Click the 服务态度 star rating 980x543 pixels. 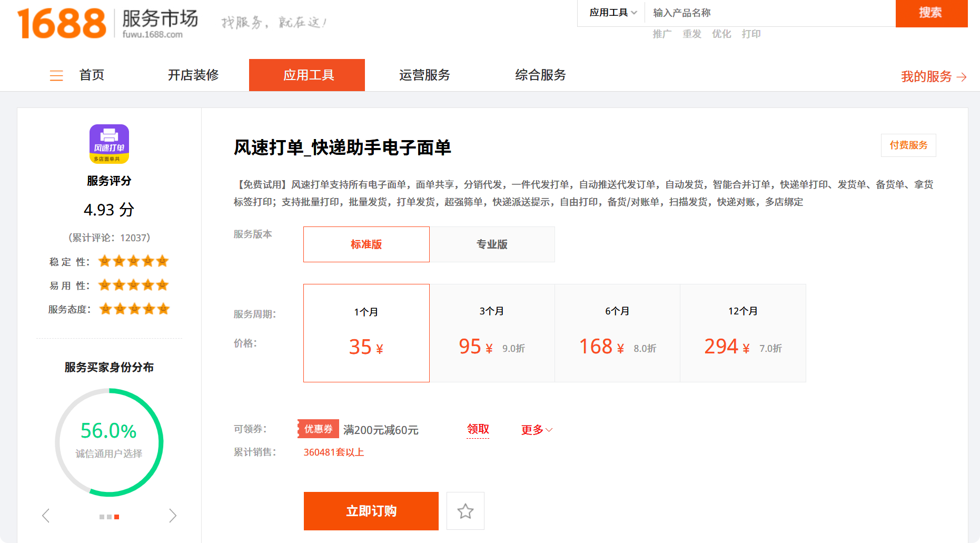134,309
